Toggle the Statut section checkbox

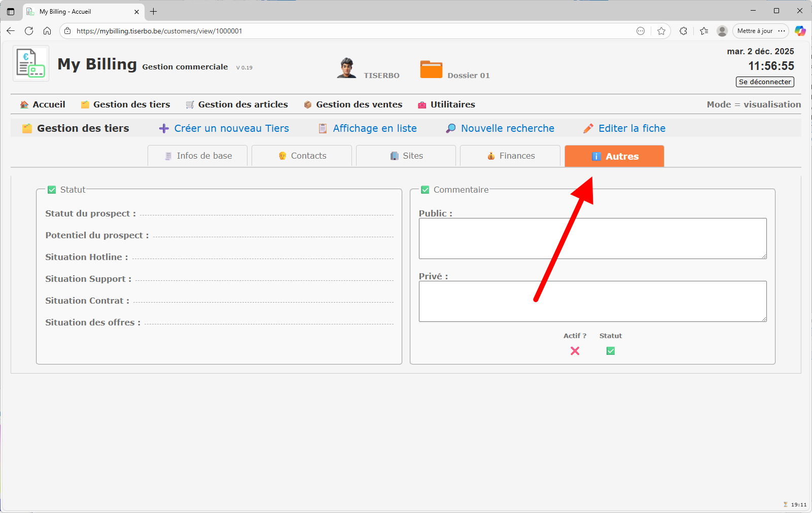point(52,190)
